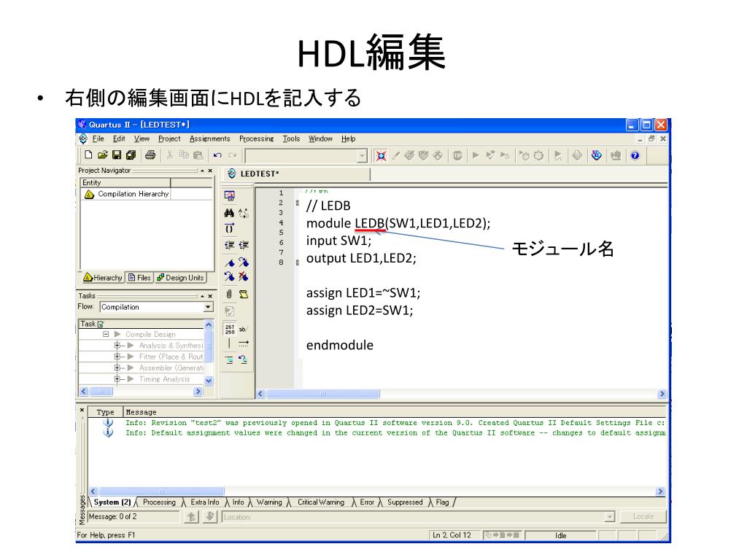Switch to the Hierarchy tab

[103, 278]
